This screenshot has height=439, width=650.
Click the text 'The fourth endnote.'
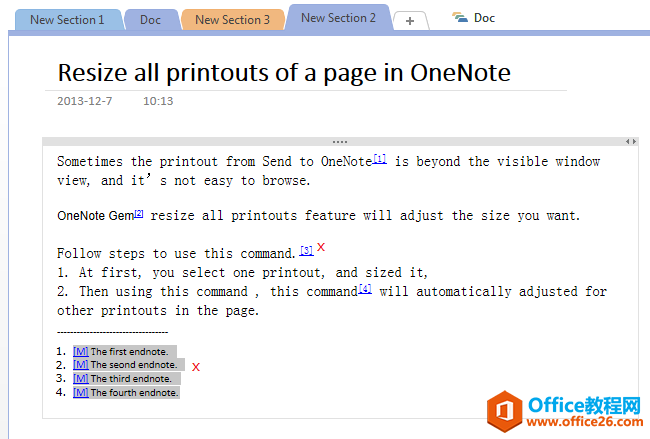[x=134, y=392]
